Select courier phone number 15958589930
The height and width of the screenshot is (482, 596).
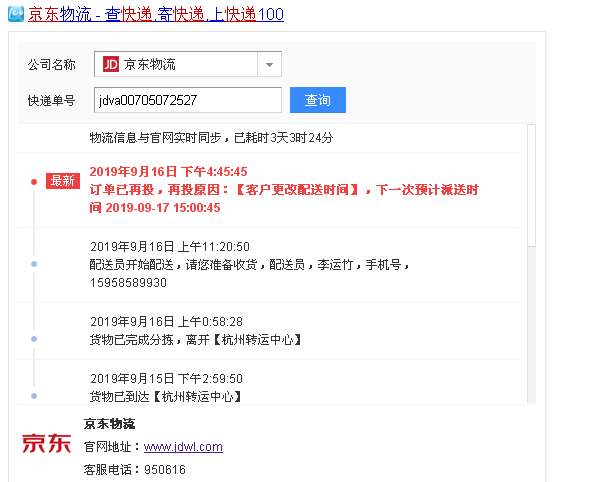tap(128, 283)
